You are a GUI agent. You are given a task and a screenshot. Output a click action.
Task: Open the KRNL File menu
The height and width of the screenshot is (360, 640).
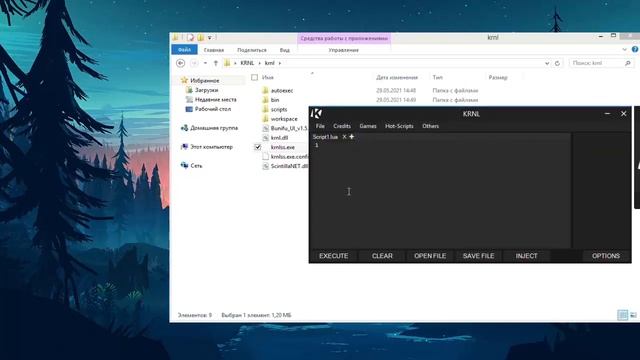320,126
